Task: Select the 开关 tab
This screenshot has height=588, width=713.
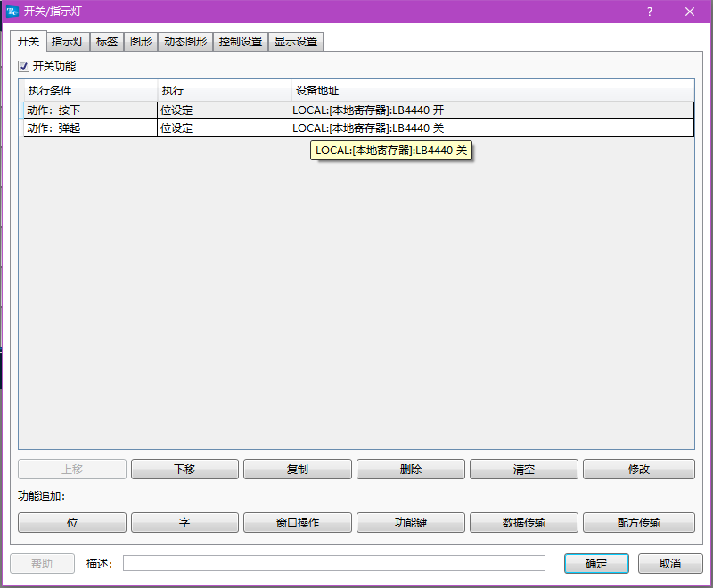Action: pos(29,41)
